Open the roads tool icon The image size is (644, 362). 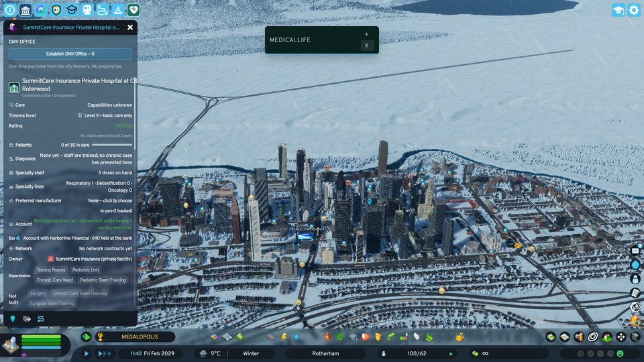click(x=270, y=337)
